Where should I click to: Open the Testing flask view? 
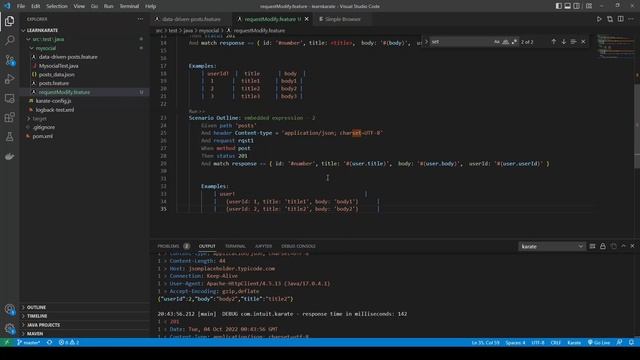tap(9, 137)
